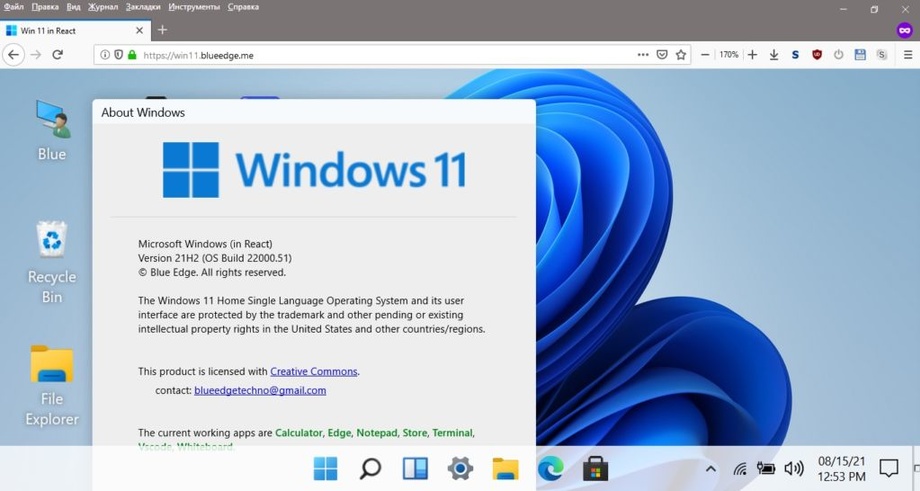Open the Firefox hamburger menu

(x=908, y=55)
